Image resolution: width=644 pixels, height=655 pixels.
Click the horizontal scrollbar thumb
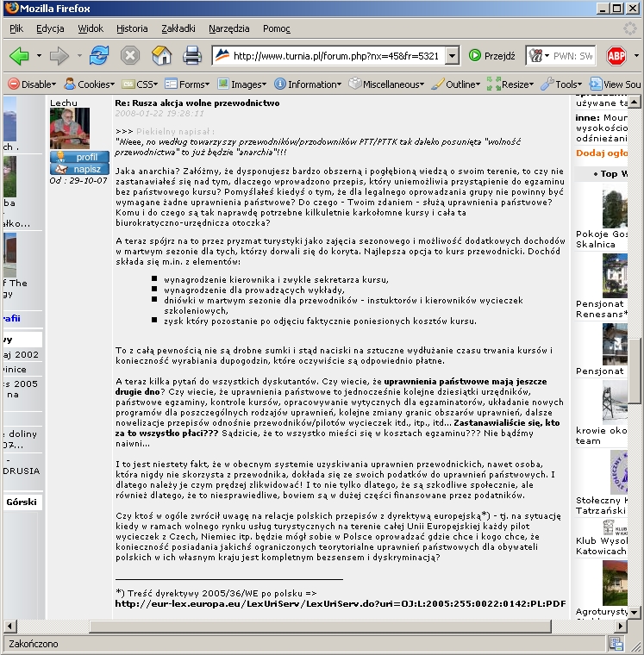(x=320, y=627)
